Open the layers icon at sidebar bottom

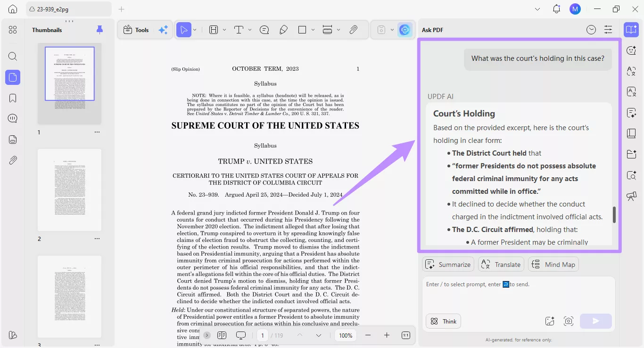[13, 335]
